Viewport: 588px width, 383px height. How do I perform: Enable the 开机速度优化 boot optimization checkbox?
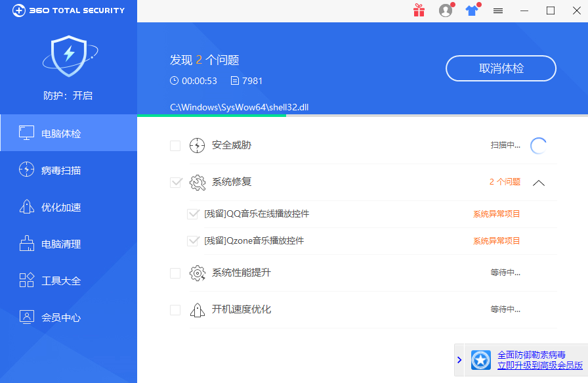pyautogui.click(x=175, y=308)
